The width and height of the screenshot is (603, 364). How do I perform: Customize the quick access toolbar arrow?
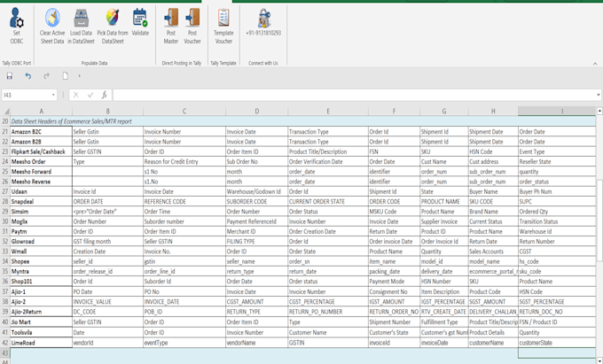tap(80, 76)
